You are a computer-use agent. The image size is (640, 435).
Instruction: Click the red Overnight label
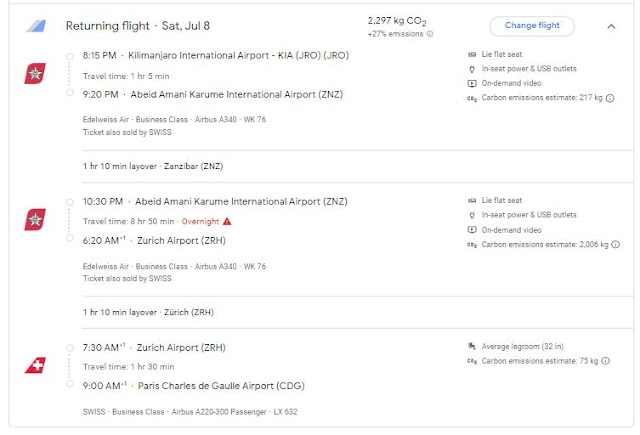click(200, 221)
